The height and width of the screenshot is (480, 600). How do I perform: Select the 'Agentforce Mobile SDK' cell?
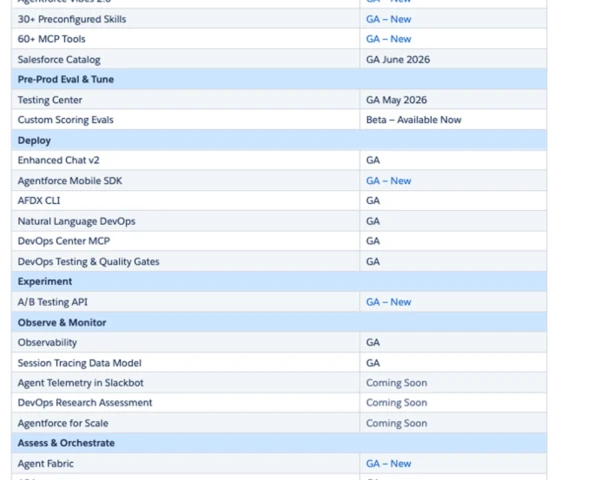(x=186, y=181)
